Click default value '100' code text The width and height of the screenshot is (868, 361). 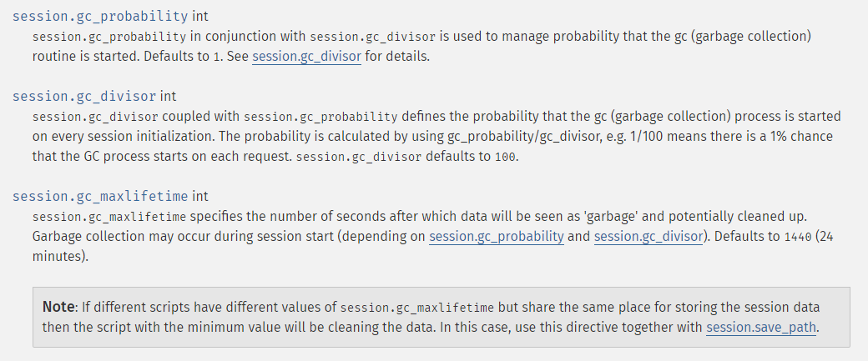coord(506,157)
